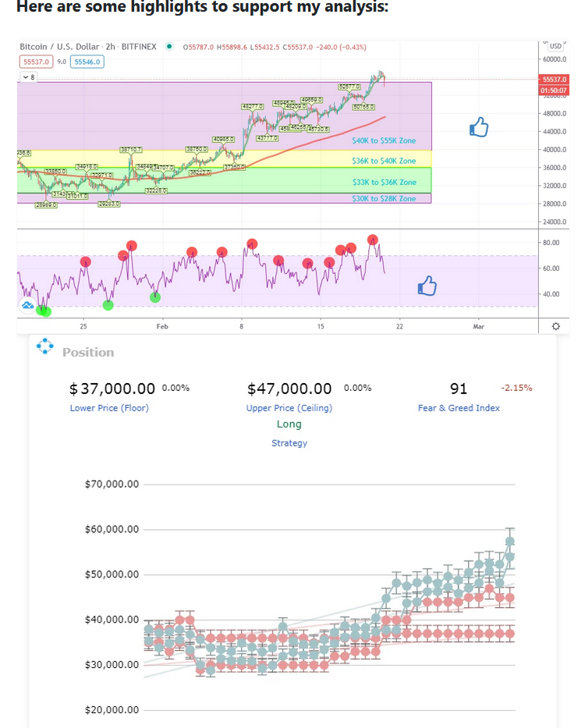Open the USD currency selector
Image resolution: width=585 pixels, height=728 pixels.
(x=555, y=46)
